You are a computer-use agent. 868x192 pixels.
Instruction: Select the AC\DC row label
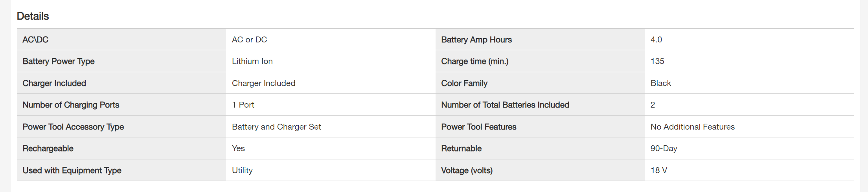pyautogui.click(x=35, y=40)
